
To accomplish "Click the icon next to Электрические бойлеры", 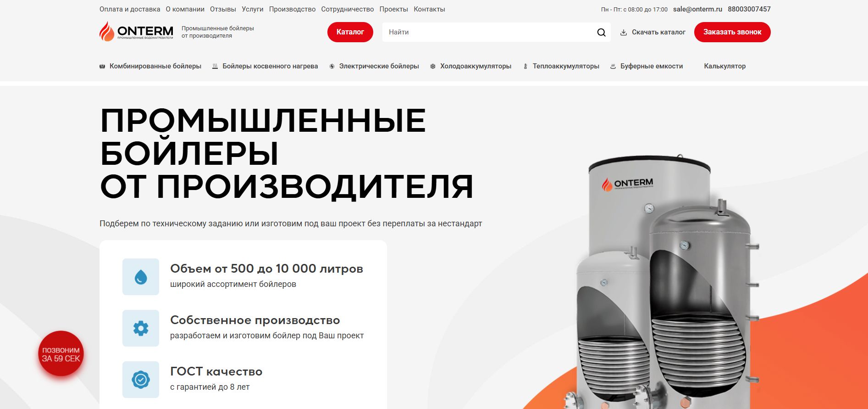I will (x=332, y=67).
